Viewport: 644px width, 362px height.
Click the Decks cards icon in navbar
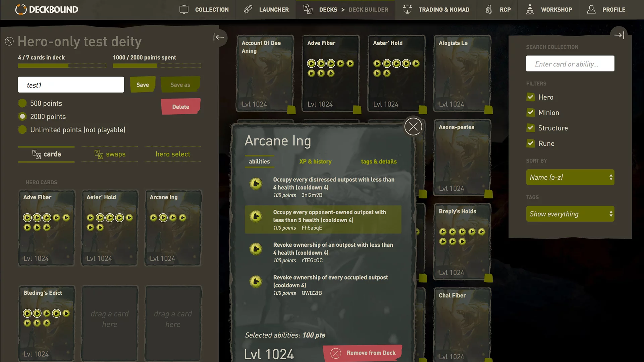308,9
